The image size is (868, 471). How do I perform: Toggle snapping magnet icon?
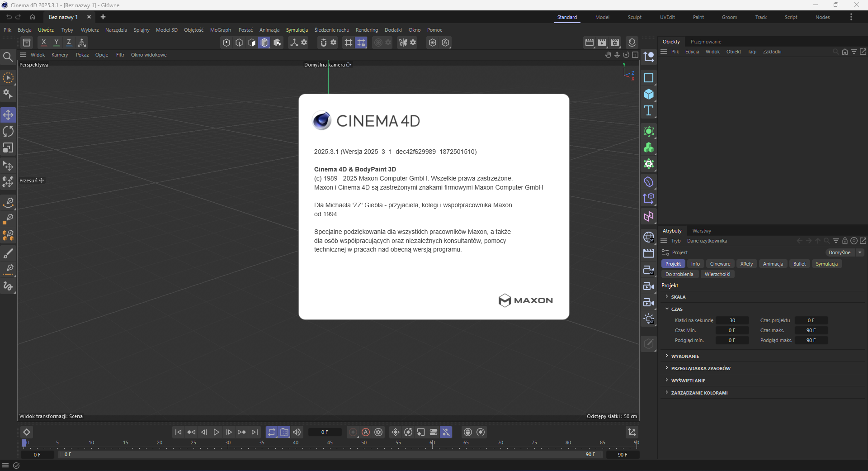323,43
